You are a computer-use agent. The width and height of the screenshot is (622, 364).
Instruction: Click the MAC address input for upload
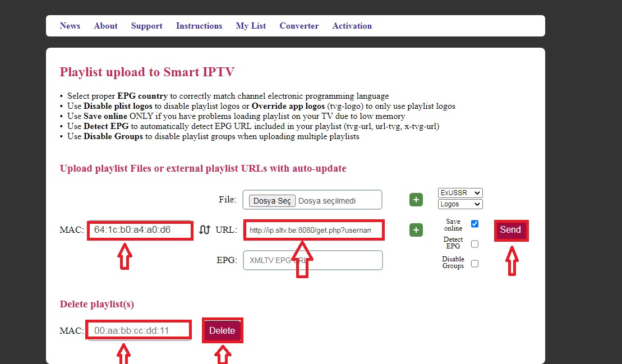[140, 229]
